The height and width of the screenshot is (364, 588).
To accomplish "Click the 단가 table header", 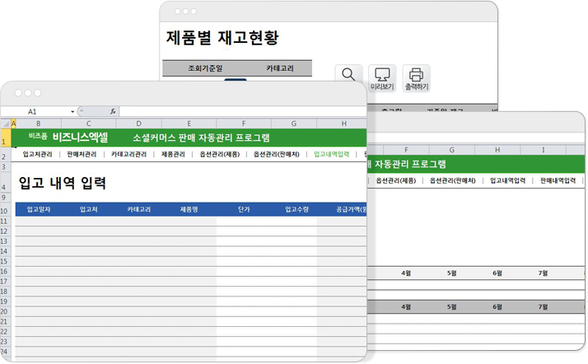I will (244, 209).
